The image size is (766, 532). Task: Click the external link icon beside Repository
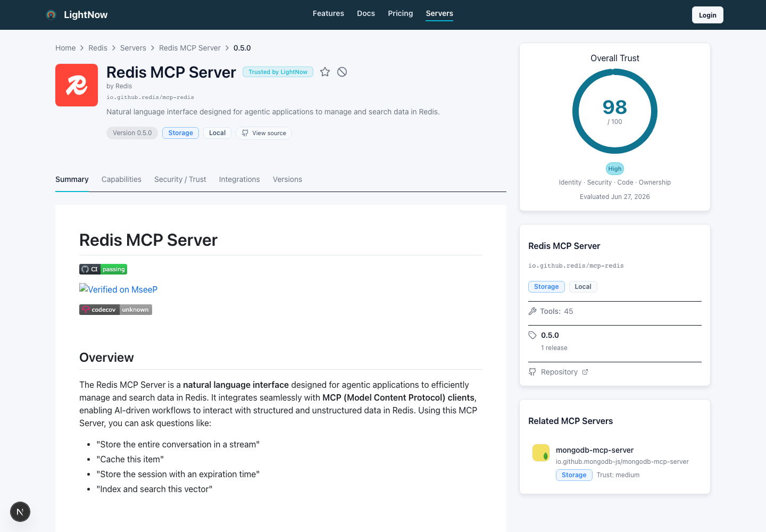(585, 372)
